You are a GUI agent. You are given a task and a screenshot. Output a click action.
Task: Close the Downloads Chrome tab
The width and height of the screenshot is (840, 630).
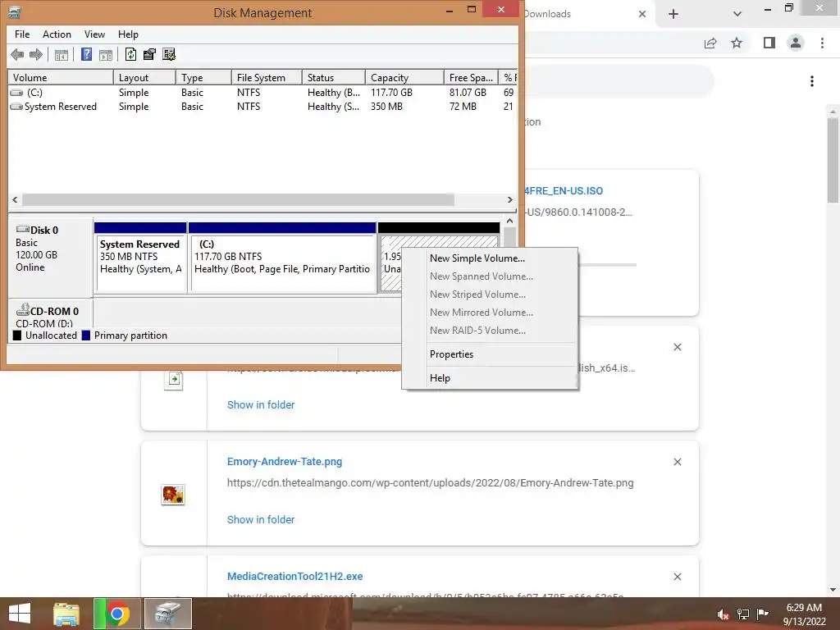click(642, 14)
